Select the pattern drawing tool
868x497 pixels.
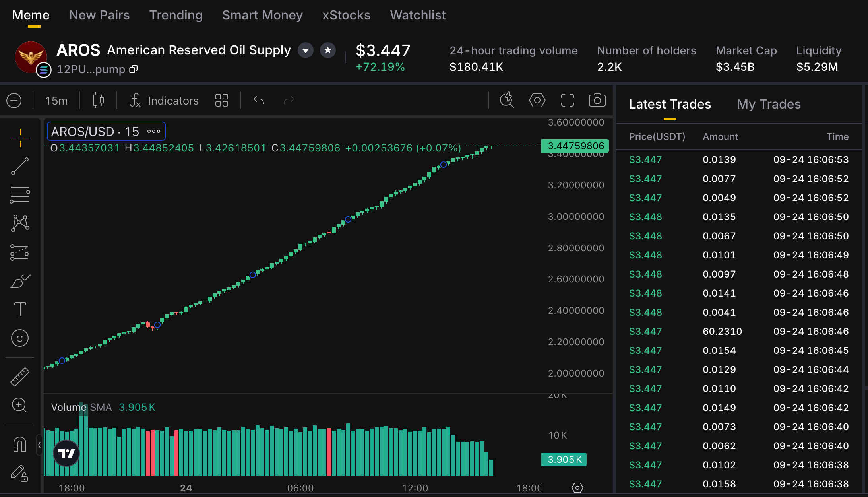point(20,223)
